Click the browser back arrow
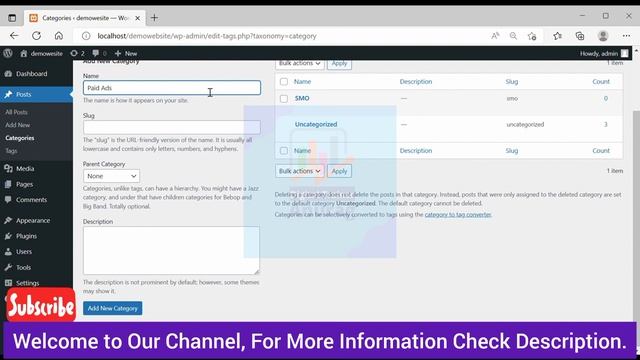The height and width of the screenshot is (360, 640). 14,36
